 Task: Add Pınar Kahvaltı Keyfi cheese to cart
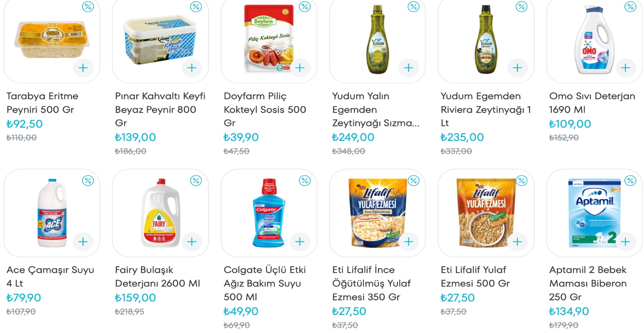pyautogui.click(x=191, y=68)
